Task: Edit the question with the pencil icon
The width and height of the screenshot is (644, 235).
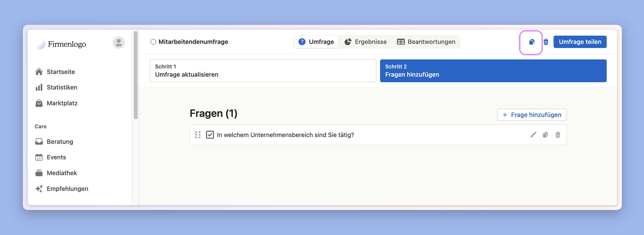Action: (533, 135)
